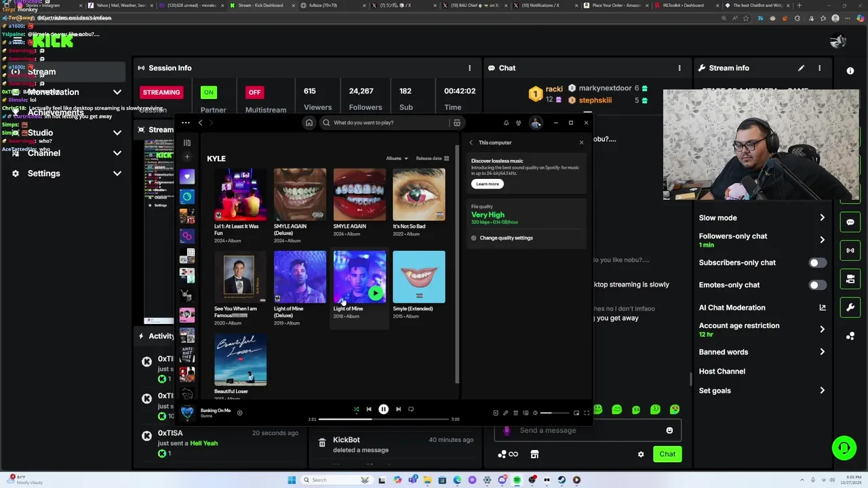
Task: Open shop icon below chat input
Action: click(x=534, y=454)
